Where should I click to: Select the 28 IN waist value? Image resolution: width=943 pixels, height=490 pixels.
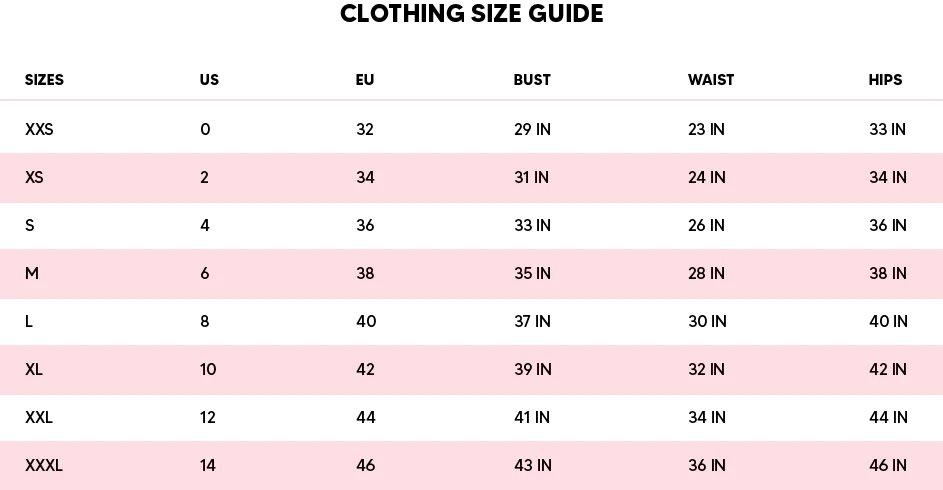click(706, 273)
